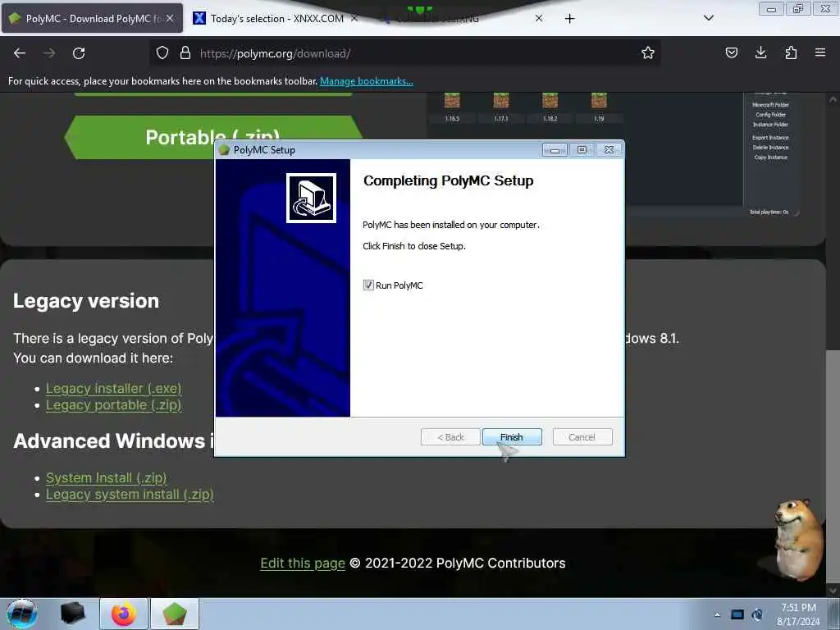The image size is (840, 630).
Task: Go back using the browser back arrow
Action: pyautogui.click(x=20, y=53)
